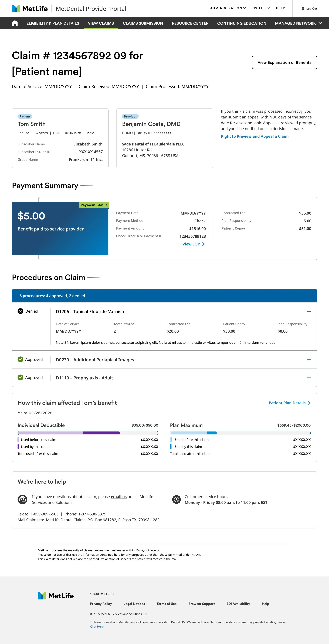Go to Claims Submission tab
329x644 pixels.
click(x=143, y=23)
